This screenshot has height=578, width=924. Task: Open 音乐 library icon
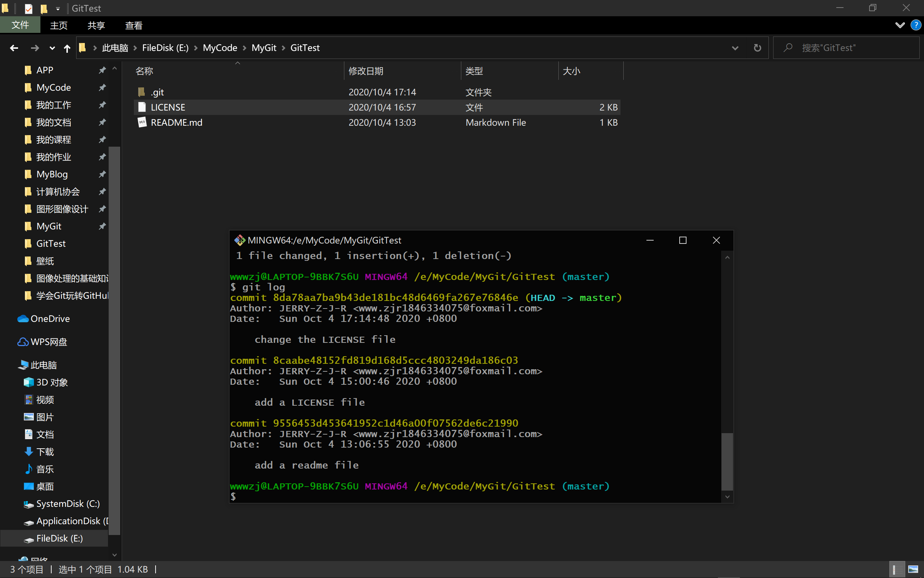point(29,469)
